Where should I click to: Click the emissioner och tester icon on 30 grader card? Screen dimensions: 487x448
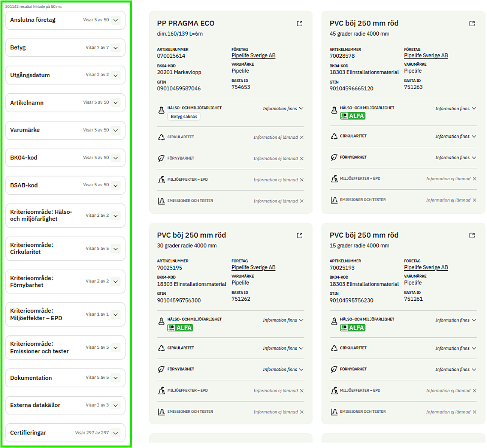(161, 412)
